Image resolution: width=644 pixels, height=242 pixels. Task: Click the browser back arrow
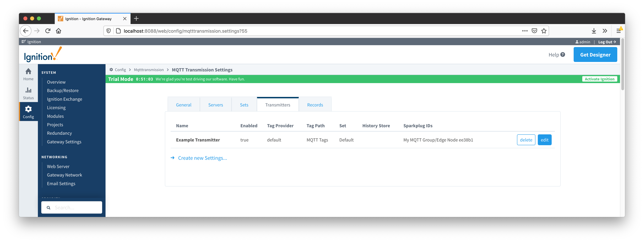[x=26, y=31]
